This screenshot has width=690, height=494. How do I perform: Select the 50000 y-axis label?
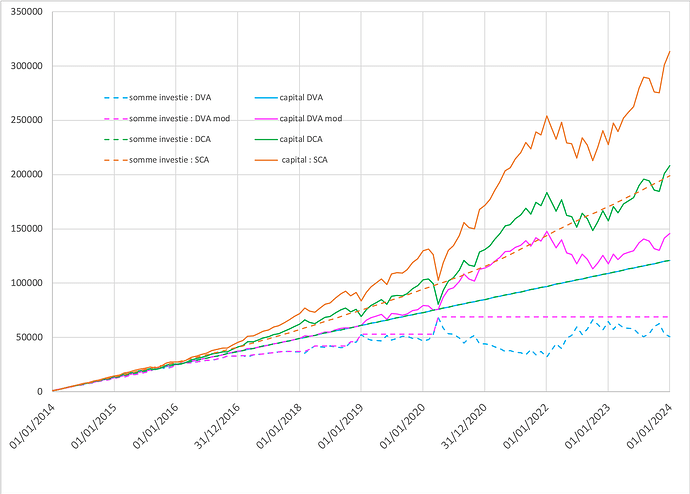(27, 337)
